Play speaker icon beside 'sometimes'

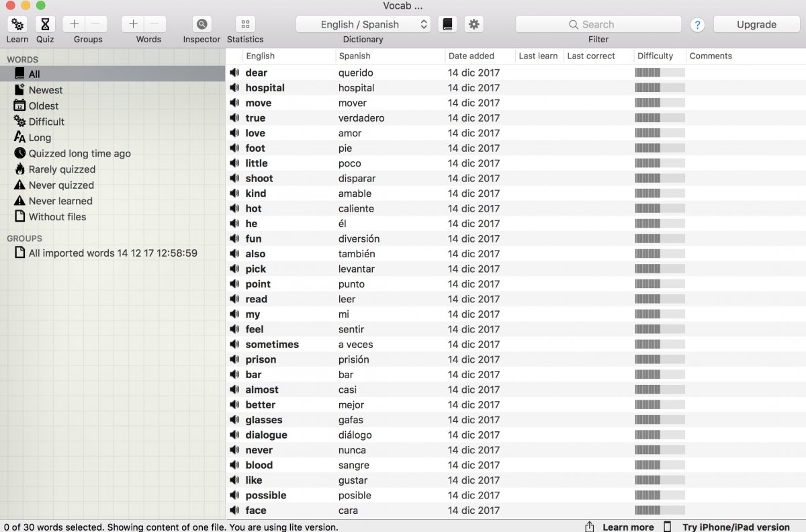click(234, 344)
